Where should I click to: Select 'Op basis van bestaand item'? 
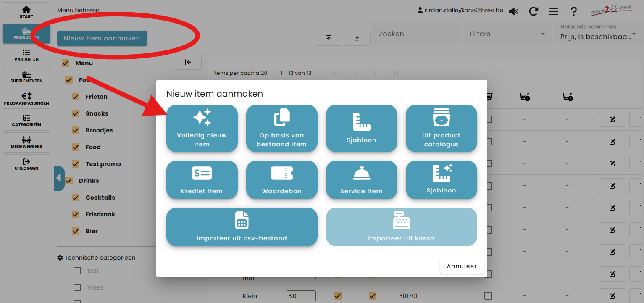(281, 128)
